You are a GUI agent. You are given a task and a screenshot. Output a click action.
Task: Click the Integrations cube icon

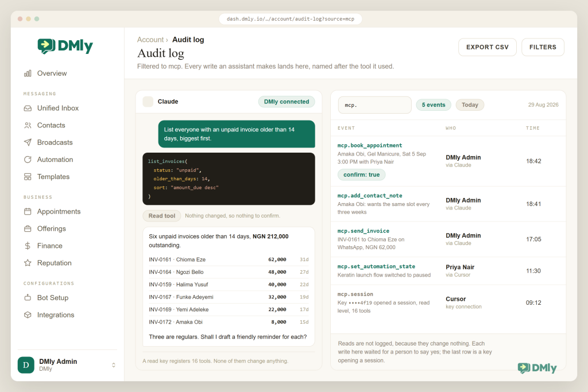(x=28, y=315)
